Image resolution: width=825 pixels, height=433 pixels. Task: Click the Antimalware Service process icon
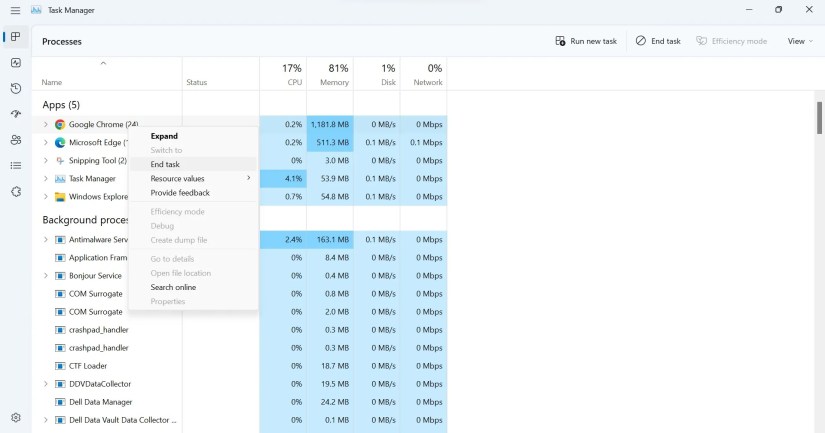[x=60, y=240]
